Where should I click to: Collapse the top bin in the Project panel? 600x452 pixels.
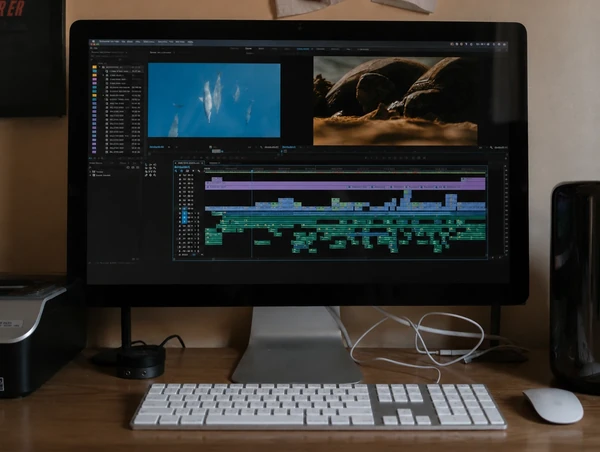pos(99,67)
